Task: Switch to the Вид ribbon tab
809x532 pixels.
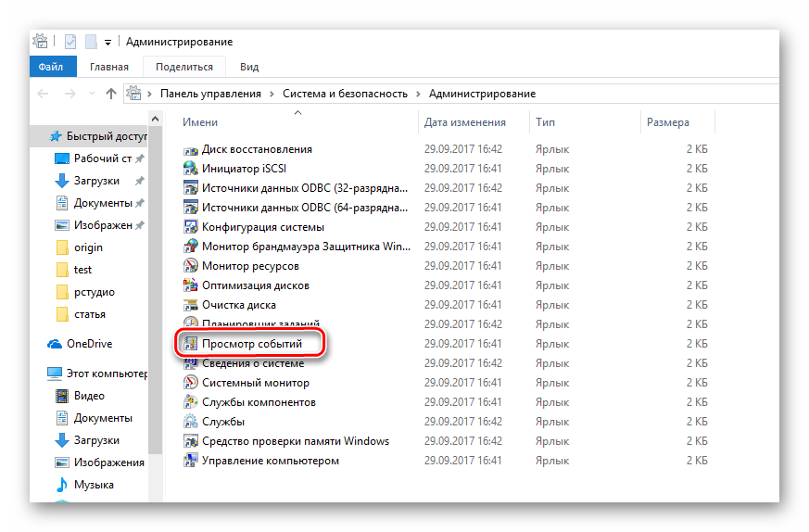Action: (x=248, y=67)
